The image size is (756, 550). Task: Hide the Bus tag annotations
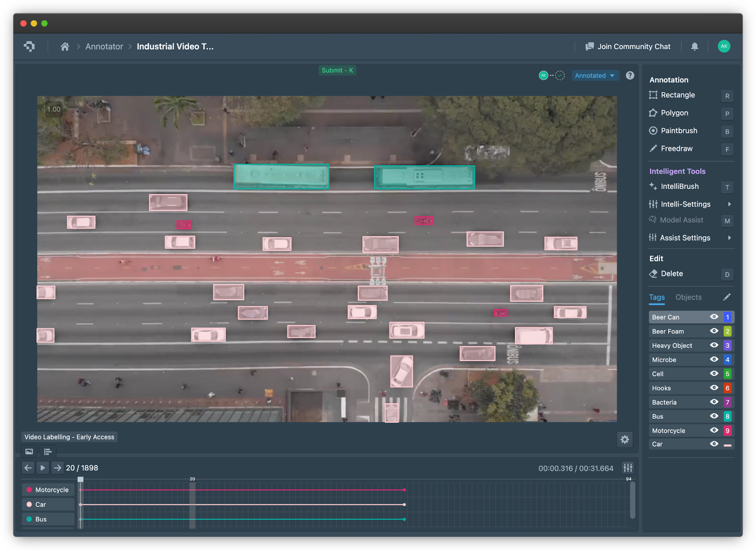pyautogui.click(x=713, y=416)
